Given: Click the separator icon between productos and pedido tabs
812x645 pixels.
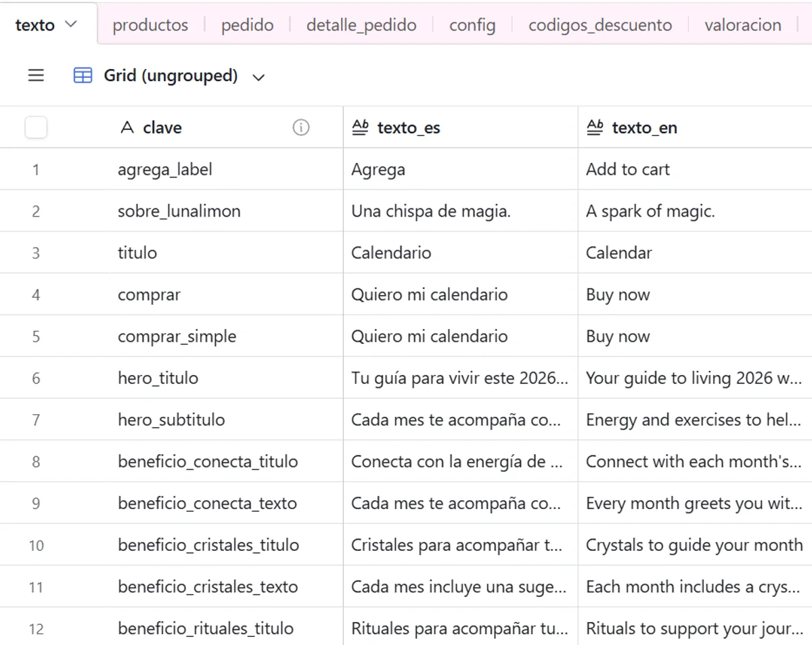Looking at the screenshot, I should (206, 25).
